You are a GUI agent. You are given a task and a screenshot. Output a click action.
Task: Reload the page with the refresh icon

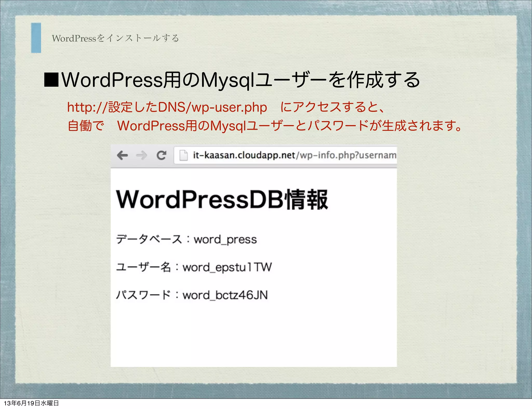[x=161, y=155]
